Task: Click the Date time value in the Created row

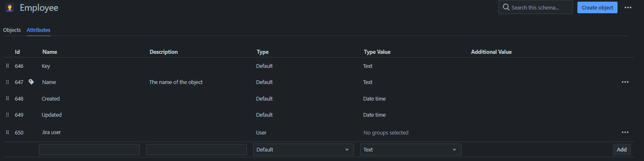Action: pos(374,99)
